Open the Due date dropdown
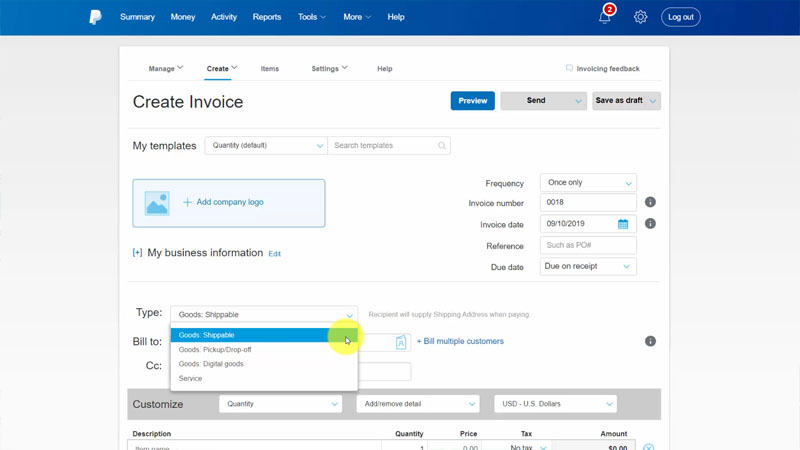Screen dimensions: 800x450 [x=588, y=267]
